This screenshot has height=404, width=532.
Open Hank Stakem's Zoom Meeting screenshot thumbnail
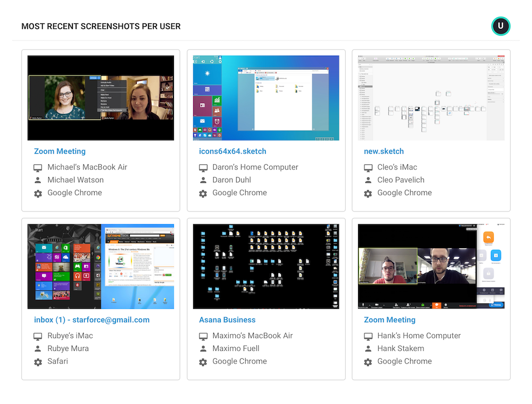431,266
